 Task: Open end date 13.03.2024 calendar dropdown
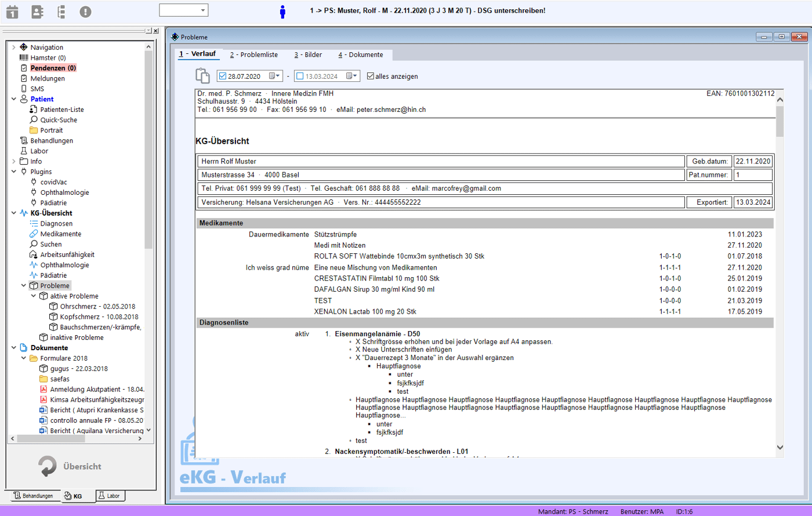click(353, 76)
